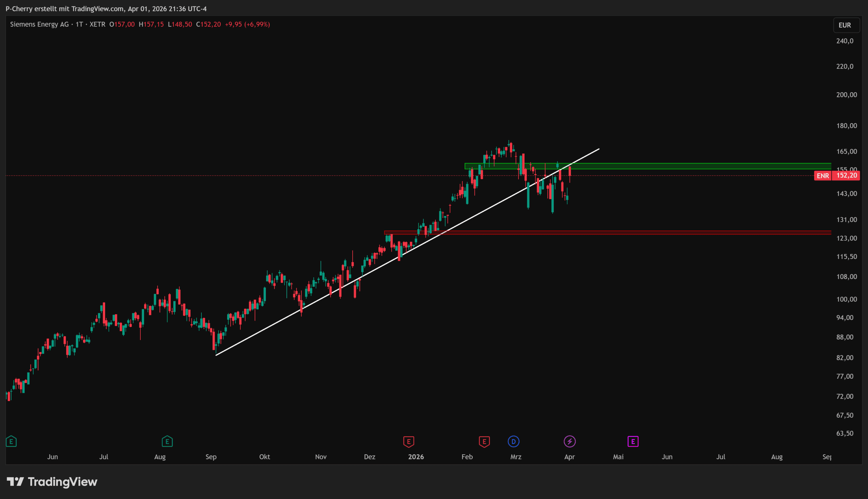Click the 1T interval in the legend
This screenshot has width=868, height=499.
79,24
